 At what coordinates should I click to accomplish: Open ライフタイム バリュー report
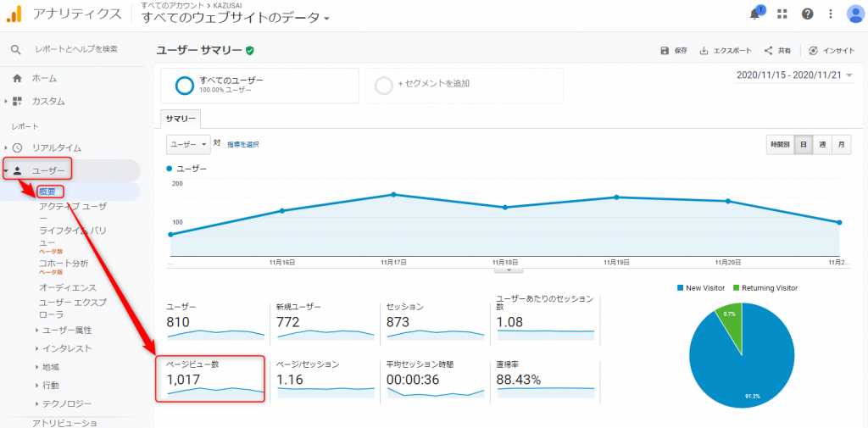pos(73,236)
